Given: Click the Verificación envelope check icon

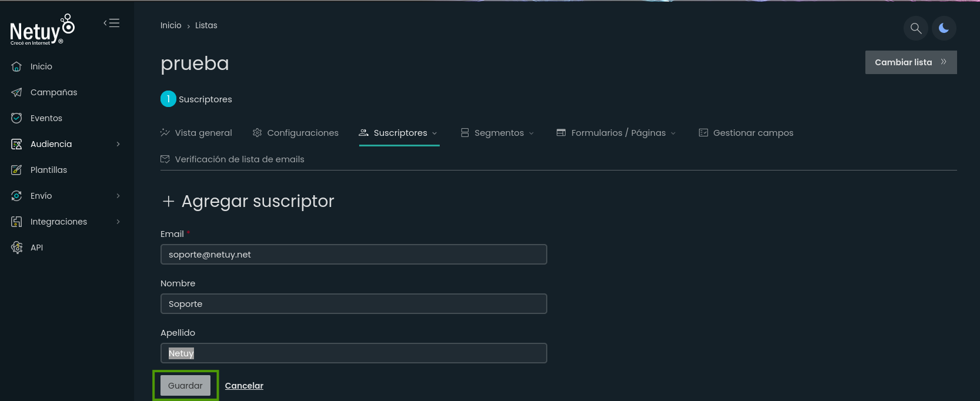Looking at the screenshot, I should pos(165,159).
